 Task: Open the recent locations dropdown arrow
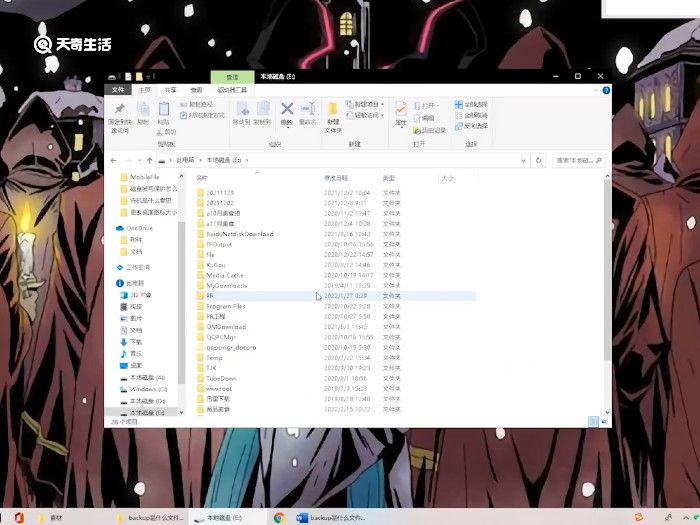tap(139, 160)
